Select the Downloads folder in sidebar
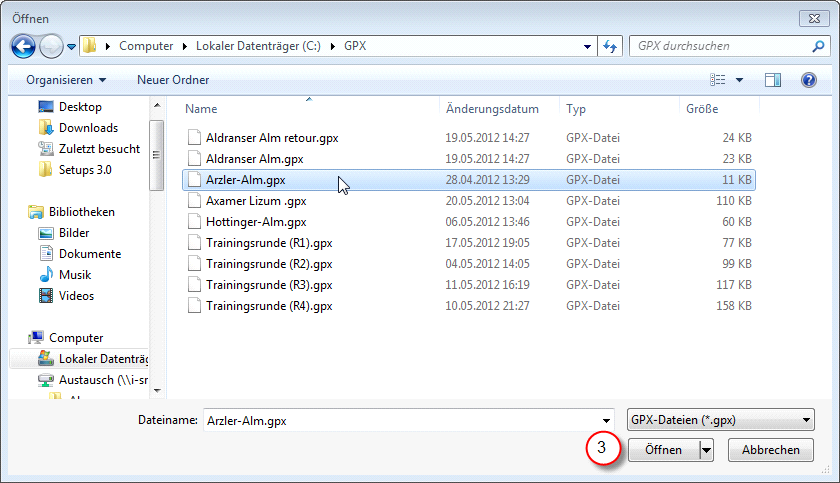Image resolution: width=840 pixels, height=483 pixels. point(87,128)
